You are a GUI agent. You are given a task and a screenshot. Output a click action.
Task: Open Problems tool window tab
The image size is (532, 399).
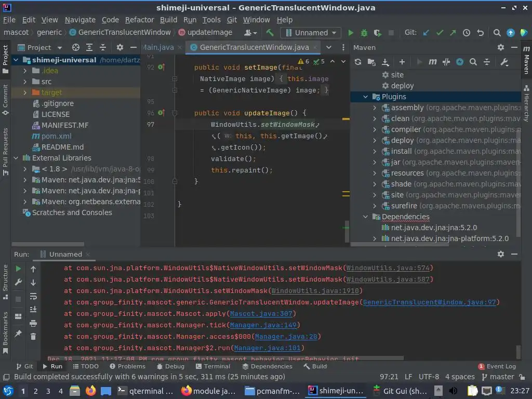pyautogui.click(x=128, y=366)
